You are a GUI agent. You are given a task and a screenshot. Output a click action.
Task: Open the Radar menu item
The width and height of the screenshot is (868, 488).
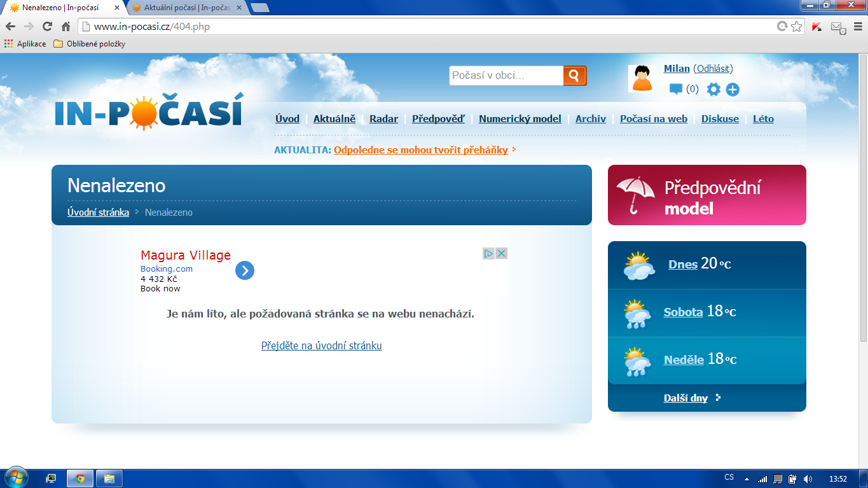coord(384,119)
